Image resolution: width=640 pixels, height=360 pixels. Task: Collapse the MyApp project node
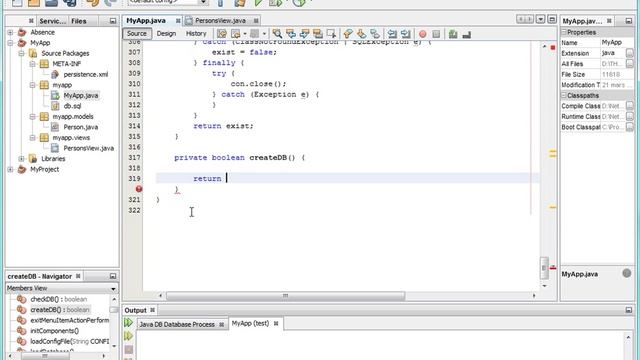tap(10, 43)
